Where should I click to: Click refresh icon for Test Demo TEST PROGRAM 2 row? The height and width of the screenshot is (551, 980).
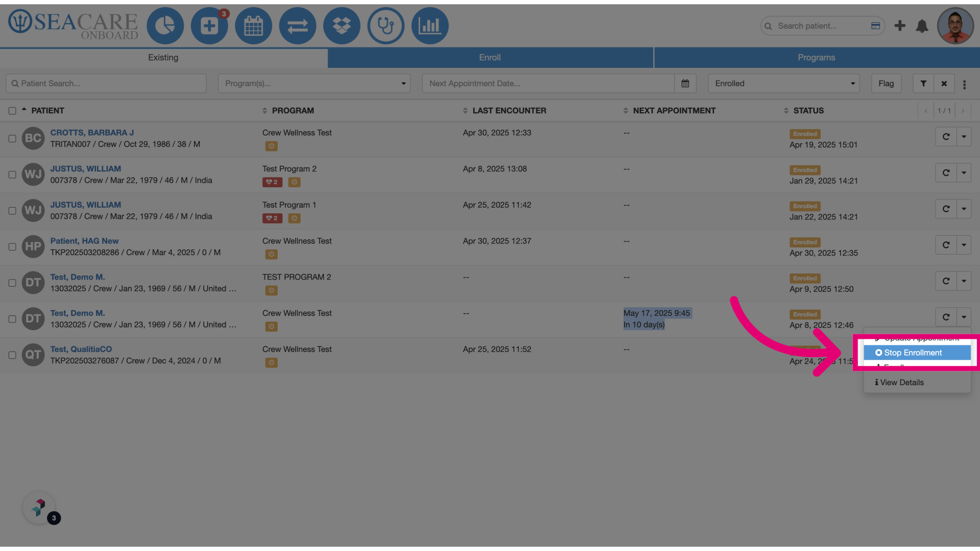coord(946,281)
